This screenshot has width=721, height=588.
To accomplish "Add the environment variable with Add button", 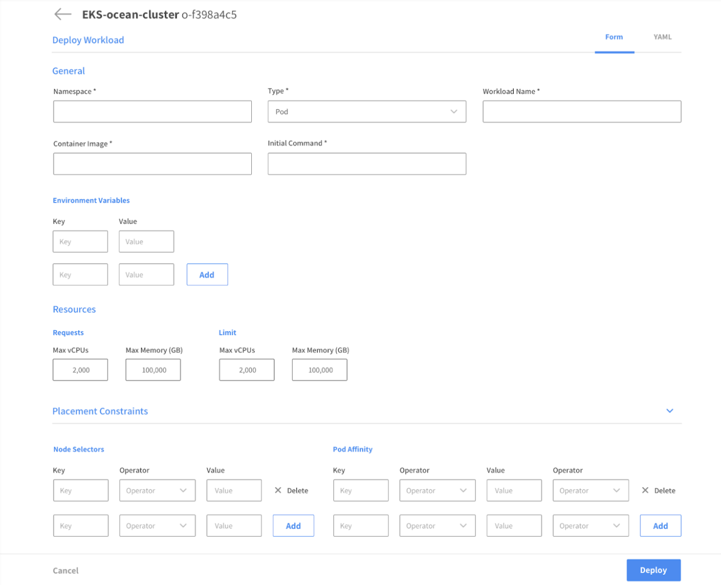I will [x=207, y=275].
